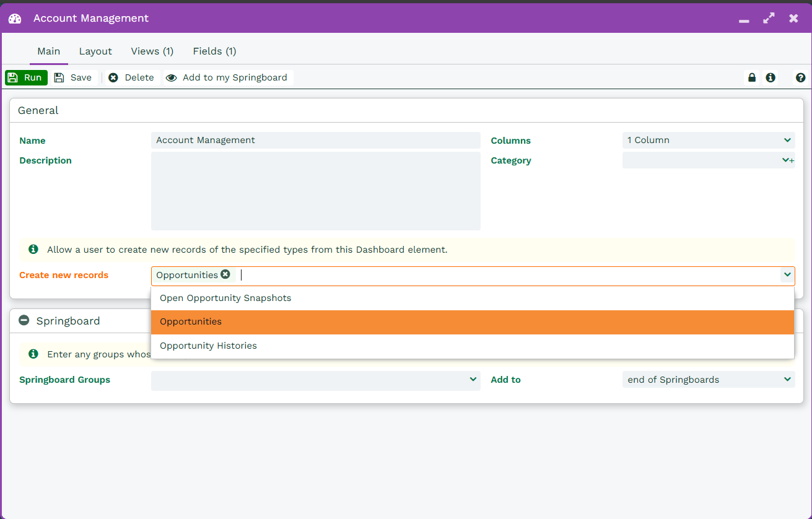Click into the Description text area

(x=315, y=191)
